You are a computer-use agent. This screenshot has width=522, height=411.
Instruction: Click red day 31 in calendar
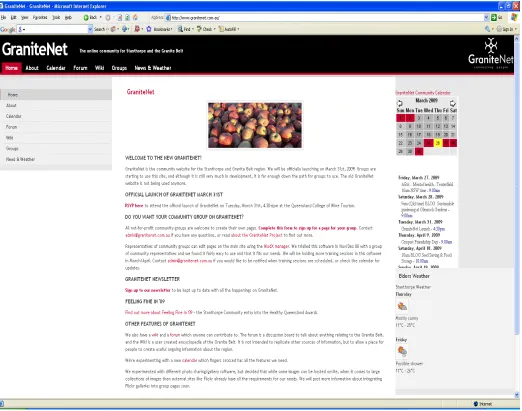coord(419,151)
